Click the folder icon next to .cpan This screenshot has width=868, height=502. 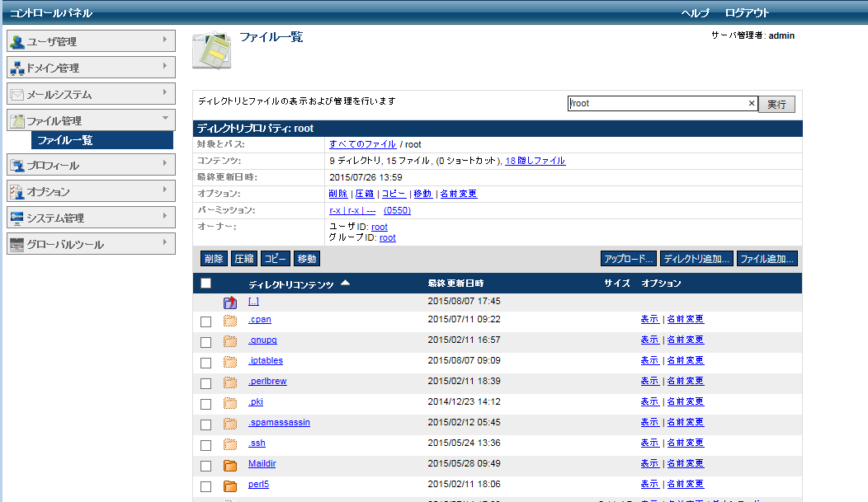coord(230,321)
